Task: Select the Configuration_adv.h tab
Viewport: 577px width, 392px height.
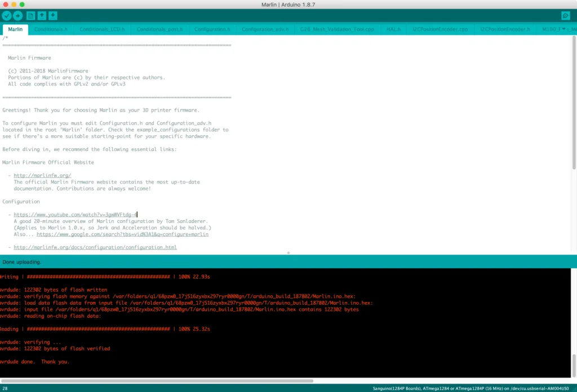Action: pyautogui.click(x=265, y=29)
